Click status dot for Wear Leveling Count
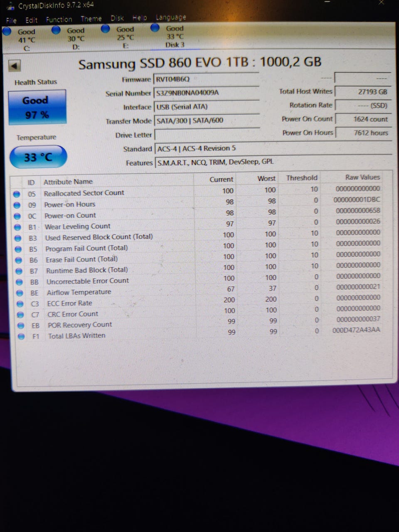 coord(18,227)
